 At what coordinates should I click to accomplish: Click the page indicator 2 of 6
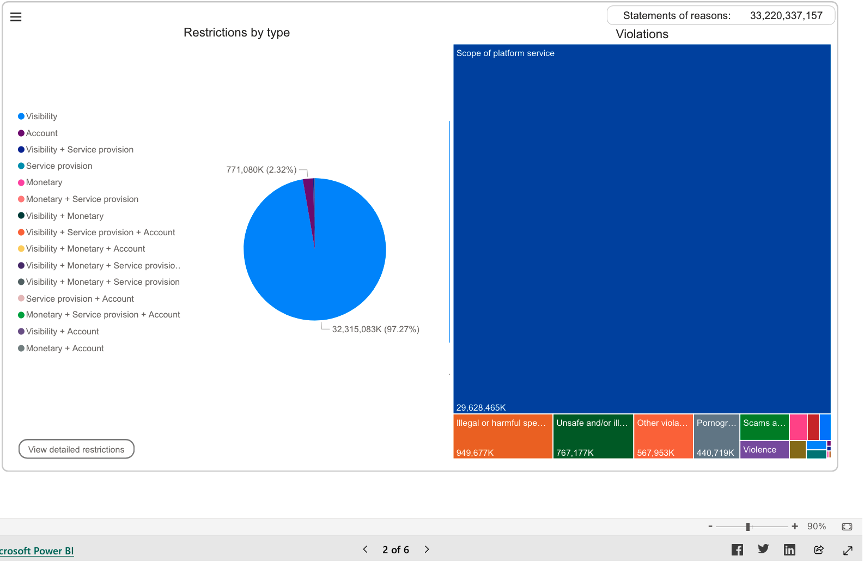[395, 550]
